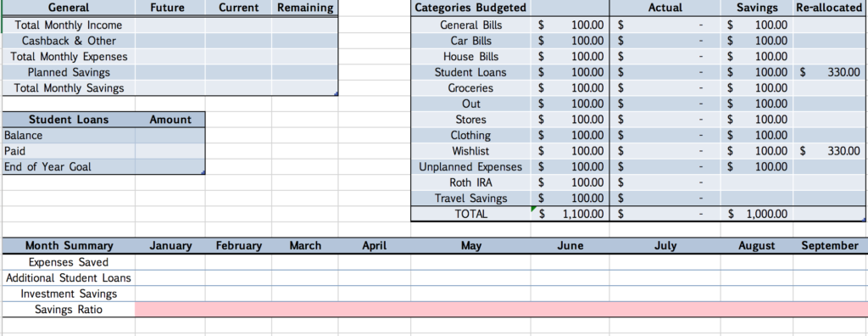Click the Additional Student Loans February cell
The height and width of the screenshot is (336, 868).
click(238, 277)
